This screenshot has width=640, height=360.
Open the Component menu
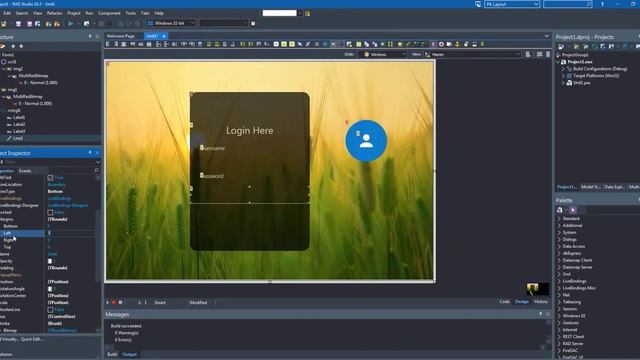(109, 13)
